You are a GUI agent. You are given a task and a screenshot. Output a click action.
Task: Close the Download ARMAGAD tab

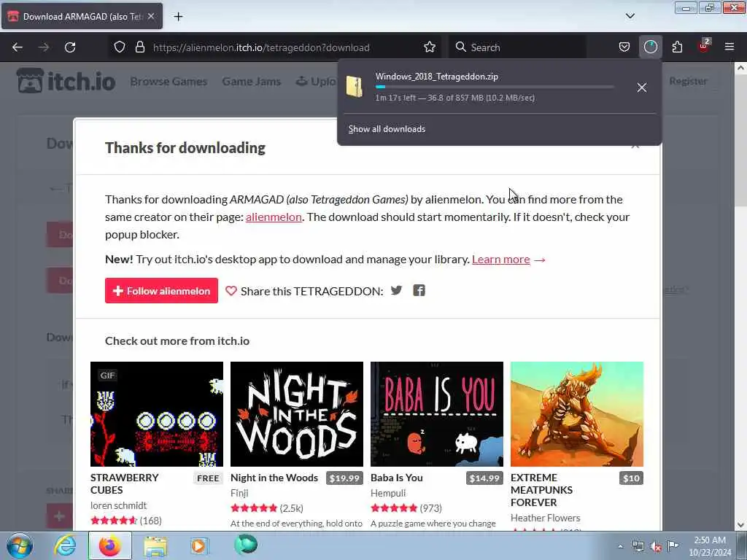coord(151,16)
